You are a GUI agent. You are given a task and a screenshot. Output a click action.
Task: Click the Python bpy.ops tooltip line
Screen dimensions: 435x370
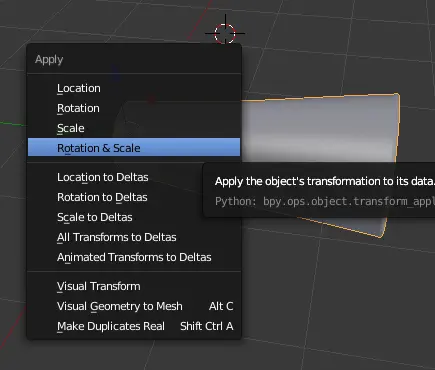(x=325, y=201)
